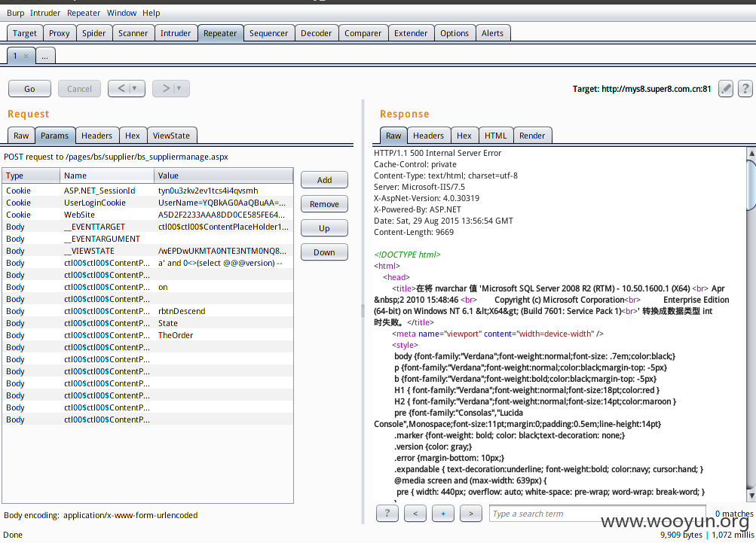Switch to the Decoder tab

[x=317, y=33]
